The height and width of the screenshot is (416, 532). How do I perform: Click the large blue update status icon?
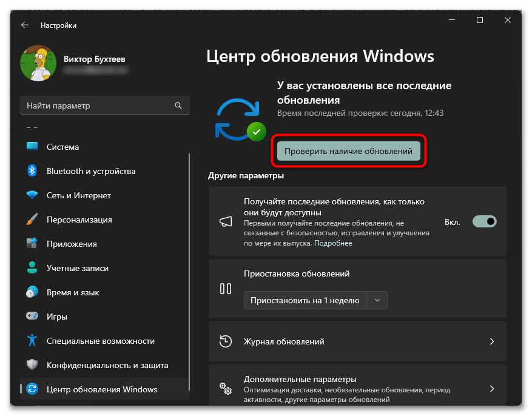click(x=240, y=119)
